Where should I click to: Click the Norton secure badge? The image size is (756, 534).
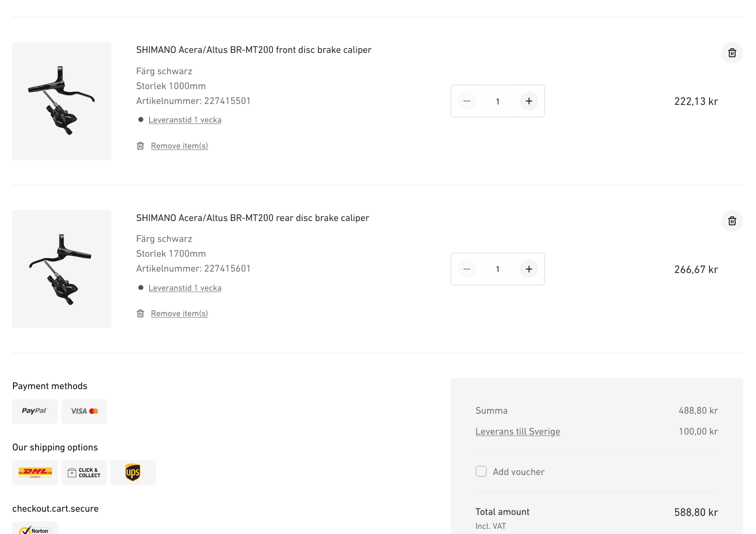pyautogui.click(x=35, y=529)
